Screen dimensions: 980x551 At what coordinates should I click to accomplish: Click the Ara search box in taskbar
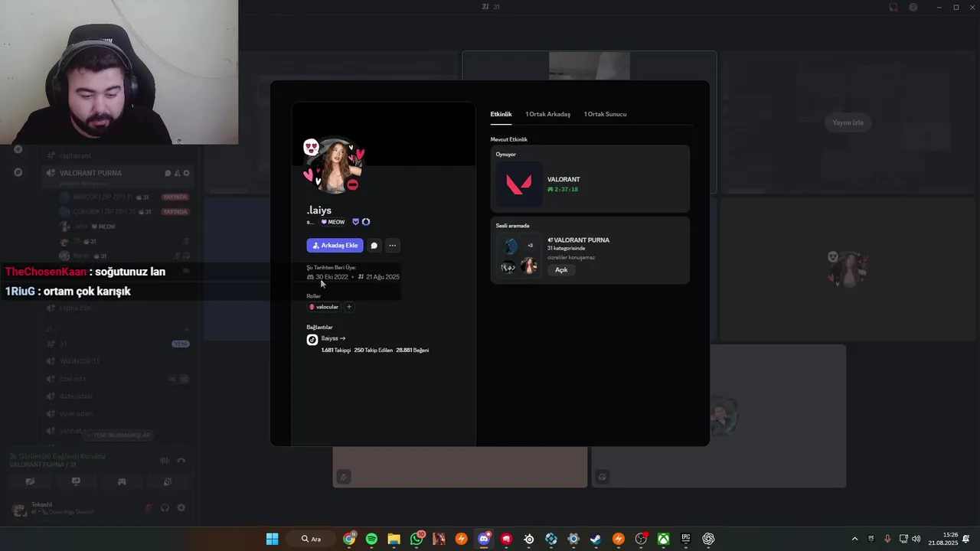312,539
